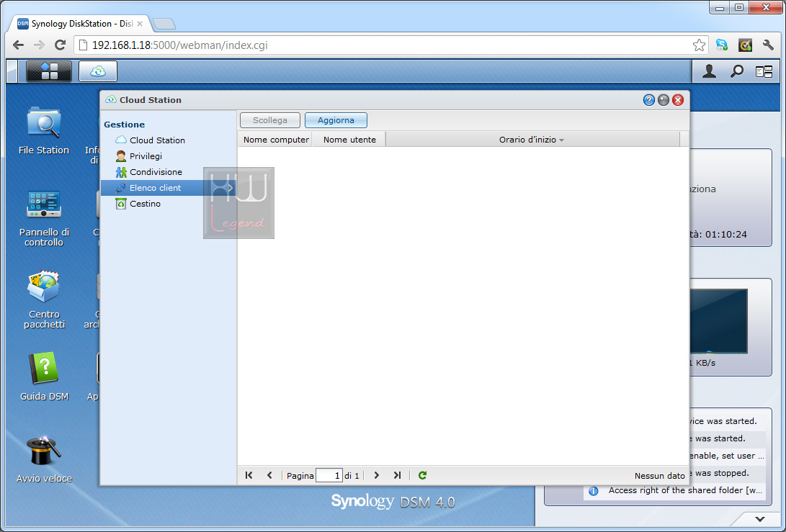Close the Cloud Station window

click(x=678, y=100)
